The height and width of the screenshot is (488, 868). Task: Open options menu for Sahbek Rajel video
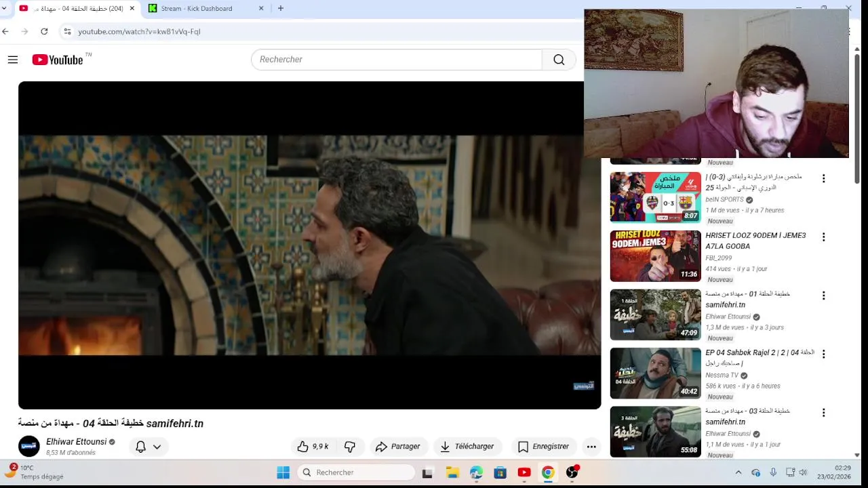click(x=823, y=354)
